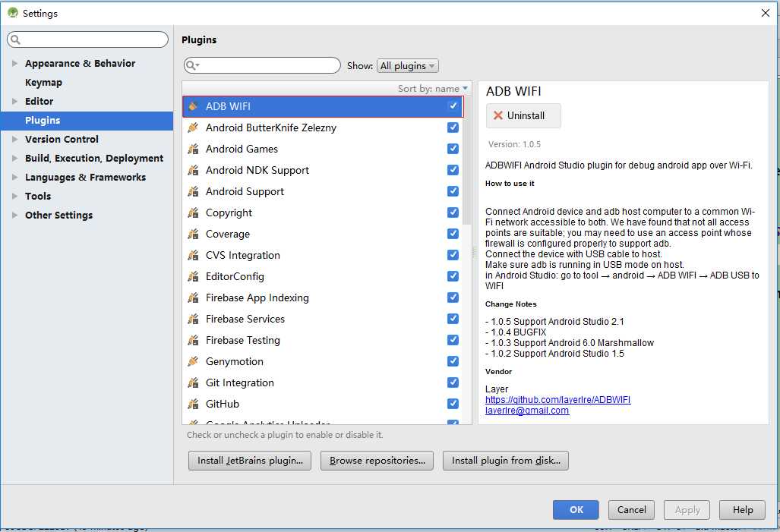Click the Cancel button

point(631,510)
